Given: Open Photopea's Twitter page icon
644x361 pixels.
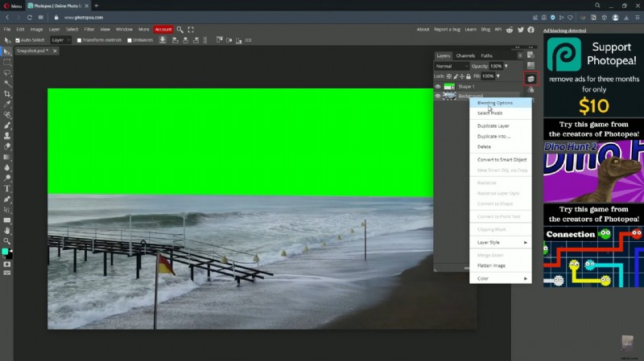Looking at the screenshot, I should coord(521,30).
